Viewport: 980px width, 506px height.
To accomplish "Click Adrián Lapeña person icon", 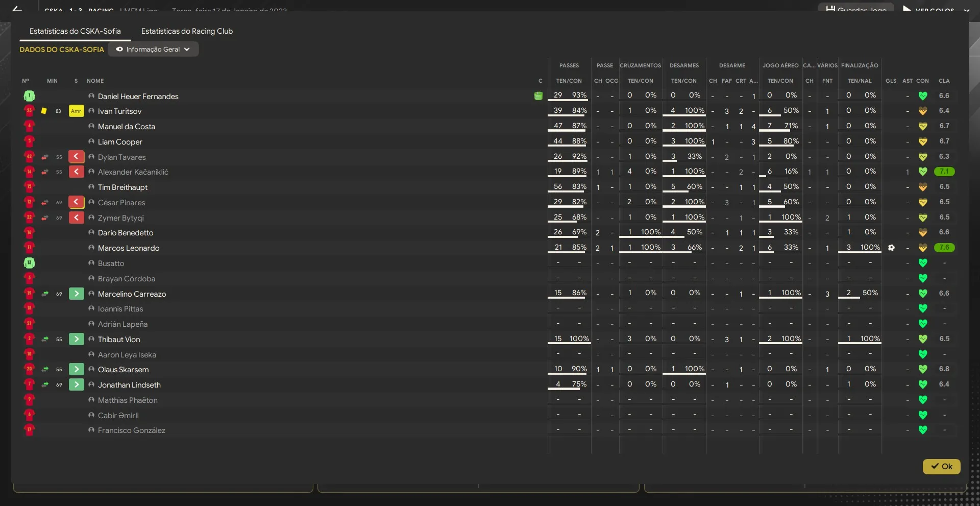I will (x=91, y=324).
